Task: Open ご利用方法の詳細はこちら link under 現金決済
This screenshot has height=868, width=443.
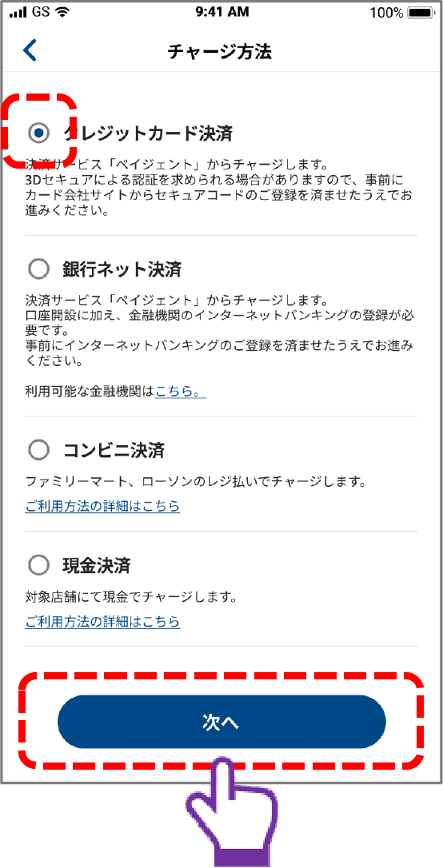Action: point(102,621)
